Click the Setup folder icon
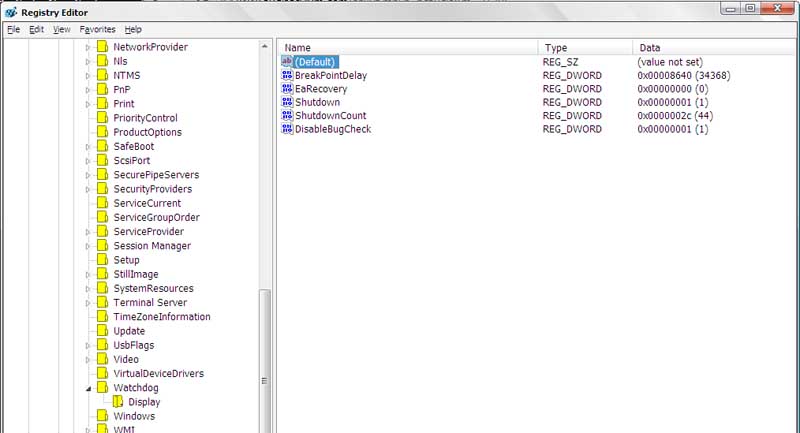Screen dimensions: 800x433 [103, 260]
